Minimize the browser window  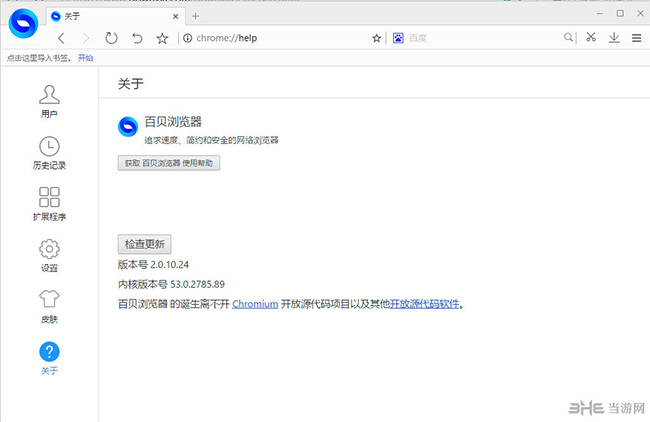pyautogui.click(x=600, y=14)
